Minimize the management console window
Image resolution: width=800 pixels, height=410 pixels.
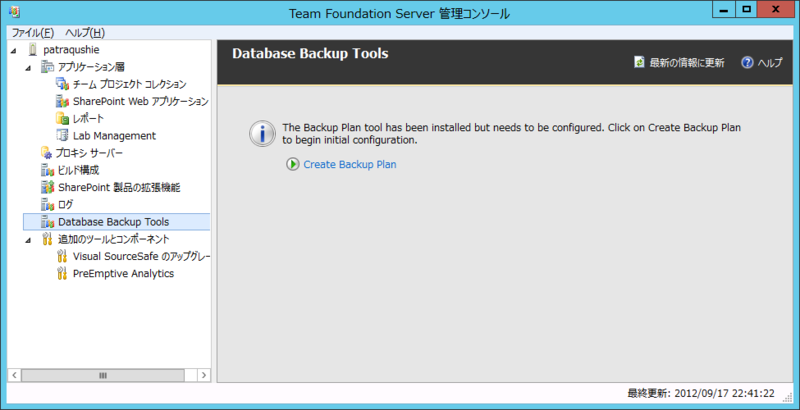point(723,9)
